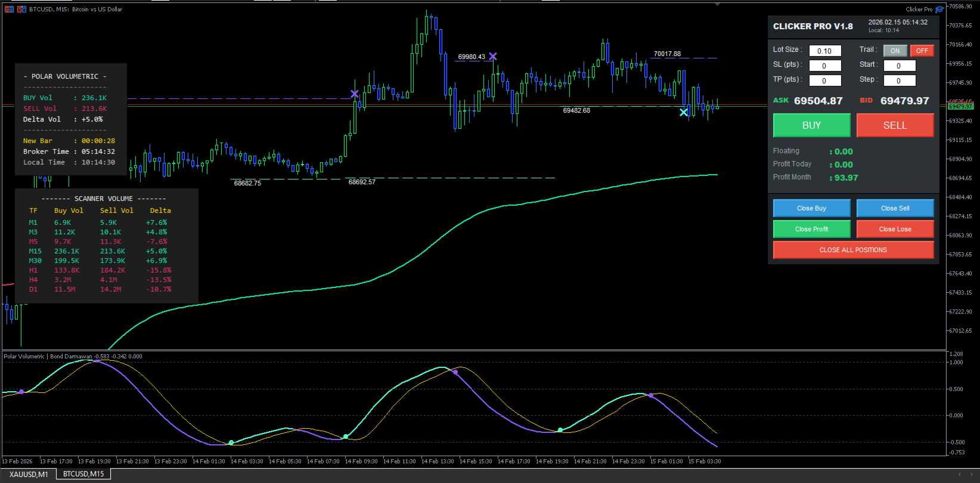Viewport: 980px width, 483px height.
Task: Focus the trailing Step input field
Action: 899,80
